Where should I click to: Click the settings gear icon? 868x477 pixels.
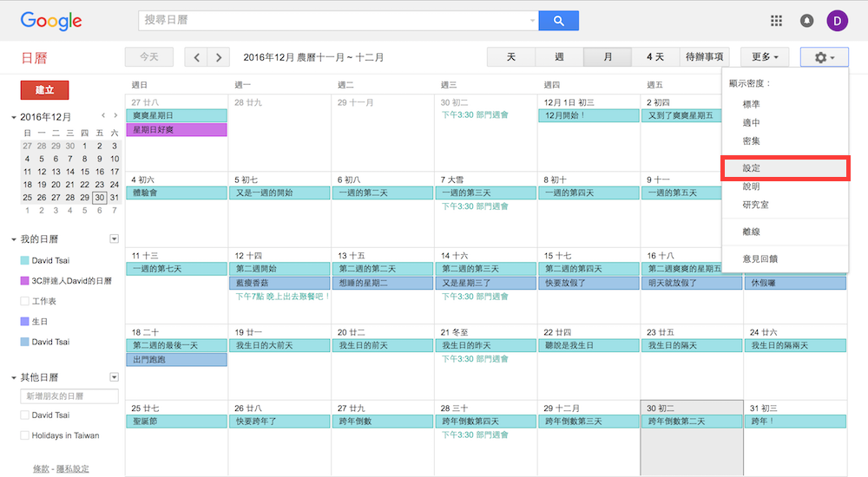(x=824, y=57)
